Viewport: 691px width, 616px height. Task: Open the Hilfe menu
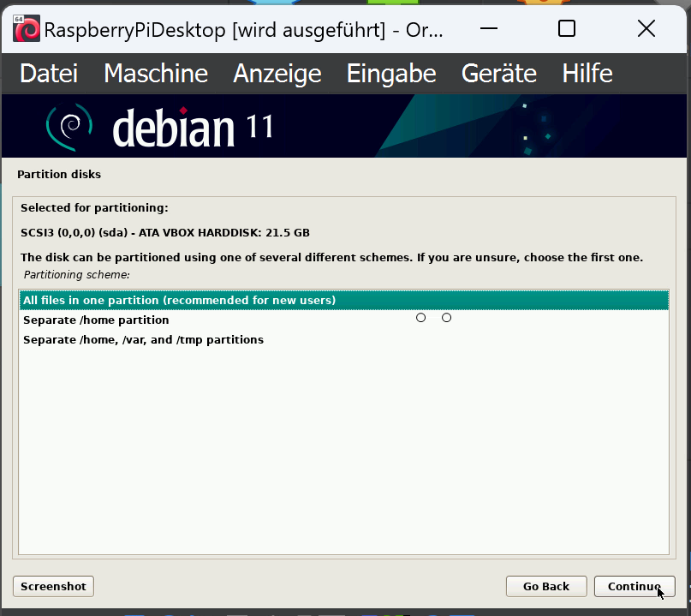[587, 73]
